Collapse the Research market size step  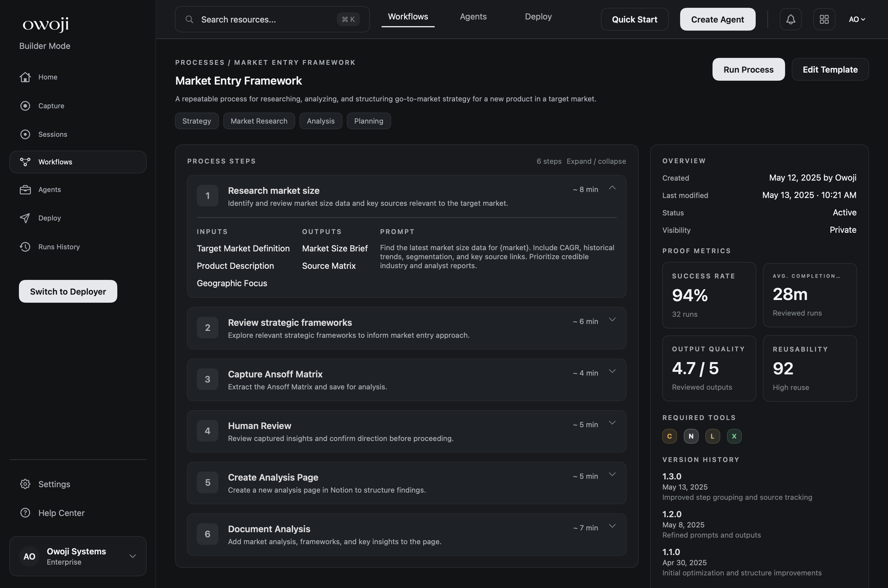pos(612,188)
